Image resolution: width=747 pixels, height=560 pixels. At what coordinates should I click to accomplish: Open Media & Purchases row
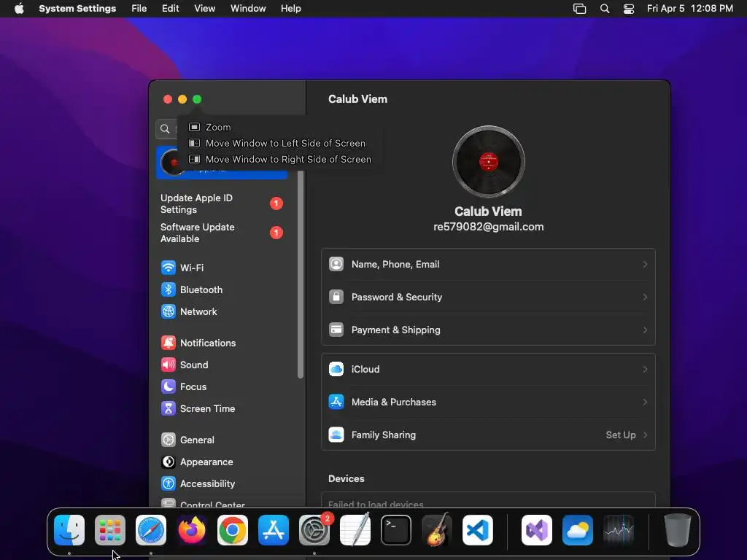click(x=488, y=402)
